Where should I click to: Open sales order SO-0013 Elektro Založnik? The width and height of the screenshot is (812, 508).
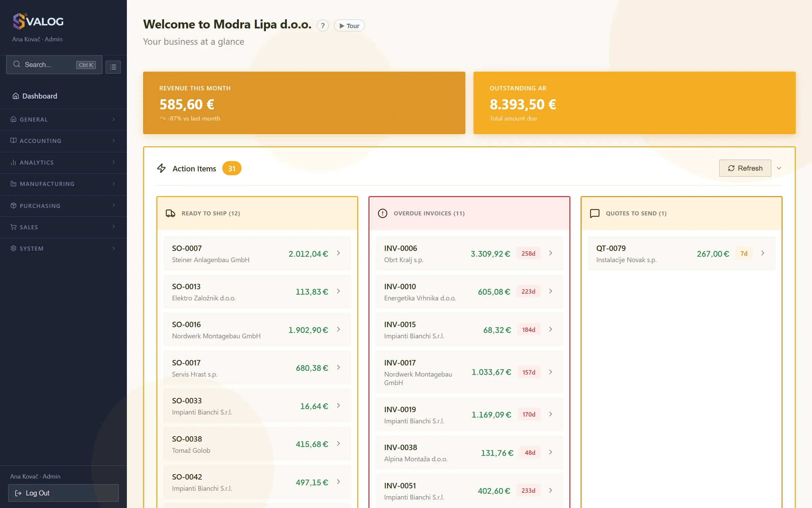click(x=257, y=292)
